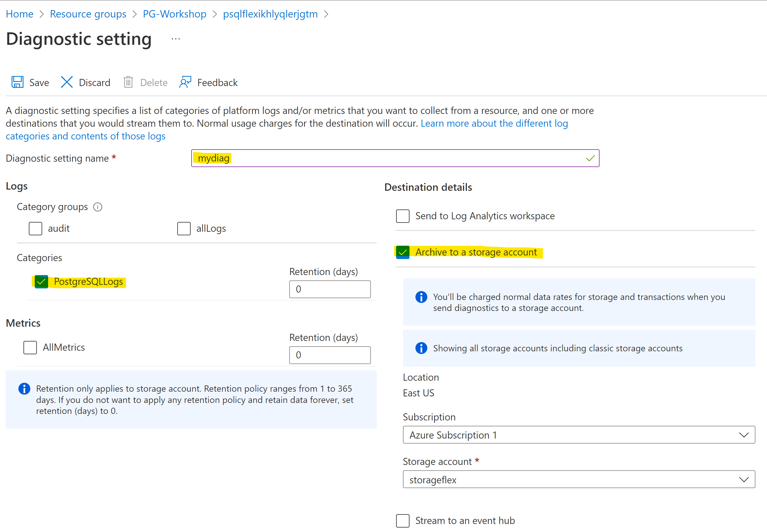Screen dimensions: 767x532
Task: Enable the audit category group checkbox
Action: (35, 229)
